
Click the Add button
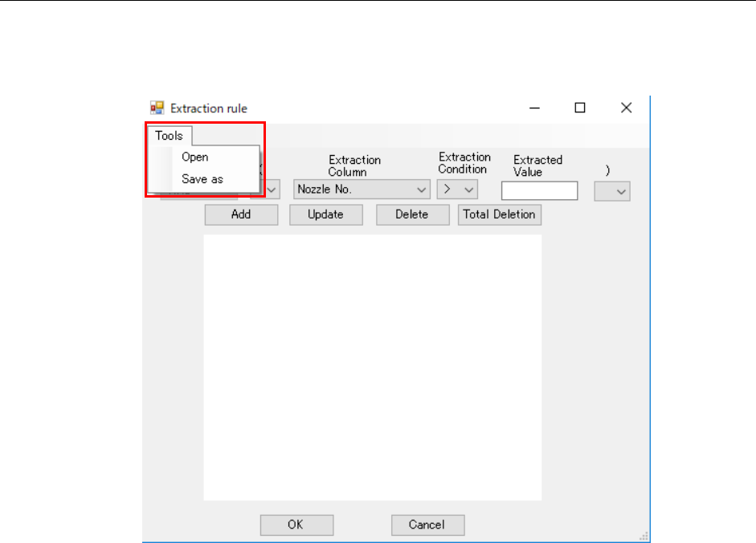pyautogui.click(x=241, y=214)
